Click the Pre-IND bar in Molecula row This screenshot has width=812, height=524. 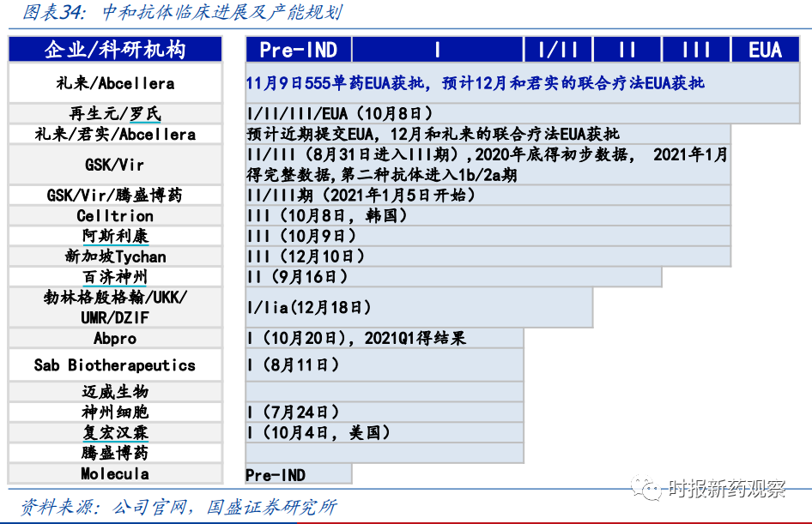(x=299, y=473)
